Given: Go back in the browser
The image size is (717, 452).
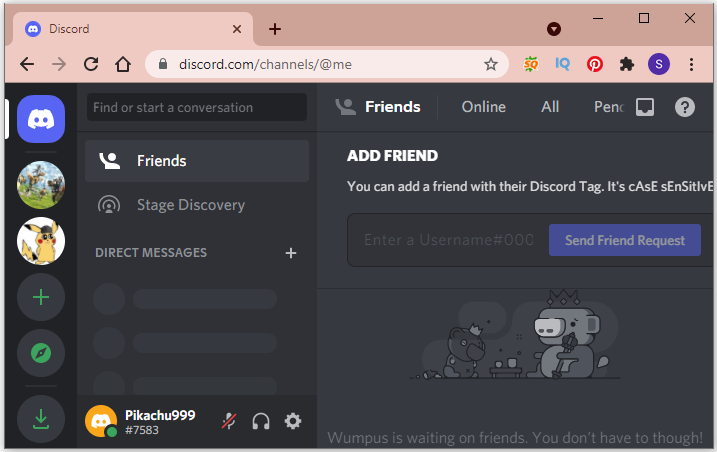Looking at the screenshot, I should [x=27, y=64].
